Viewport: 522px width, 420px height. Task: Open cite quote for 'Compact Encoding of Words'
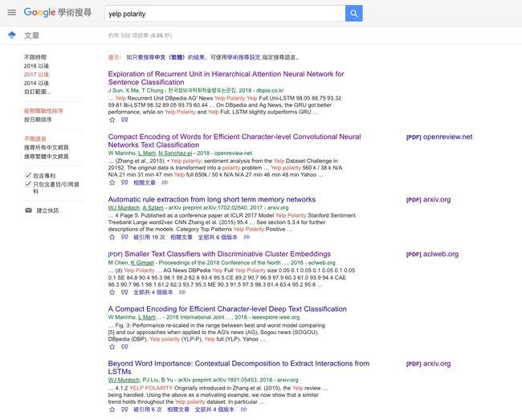[124, 182]
